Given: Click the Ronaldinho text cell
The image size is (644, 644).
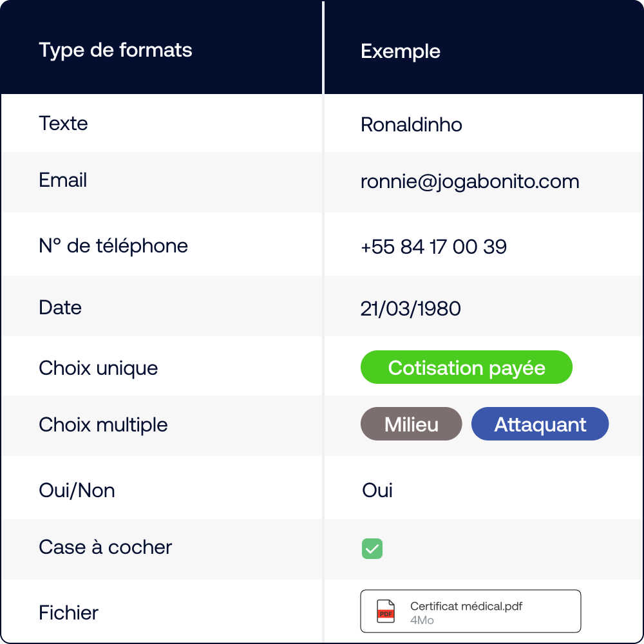Looking at the screenshot, I should pyautogui.click(x=411, y=124).
